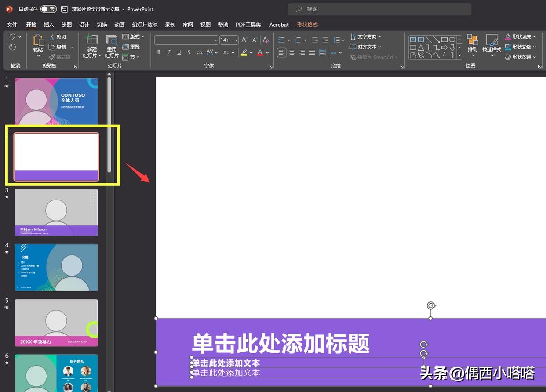
Task: Toggle bold formatting
Action: click(x=159, y=53)
